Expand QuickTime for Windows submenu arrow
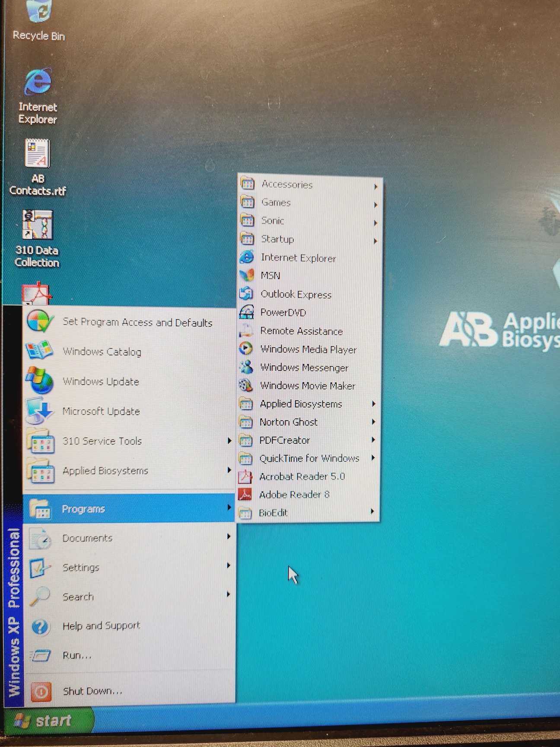Image resolution: width=560 pixels, height=747 pixels. [x=373, y=458]
